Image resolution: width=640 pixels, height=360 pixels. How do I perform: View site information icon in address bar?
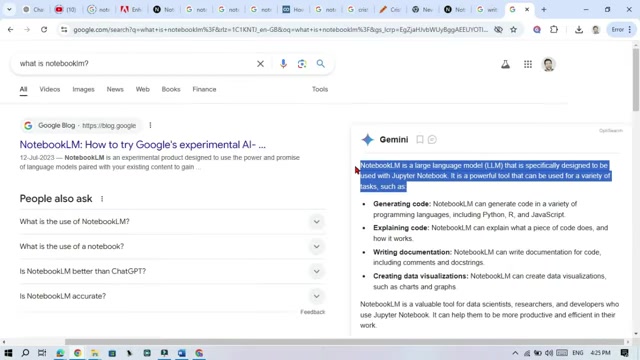pyautogui.click(x=64, y=29)
